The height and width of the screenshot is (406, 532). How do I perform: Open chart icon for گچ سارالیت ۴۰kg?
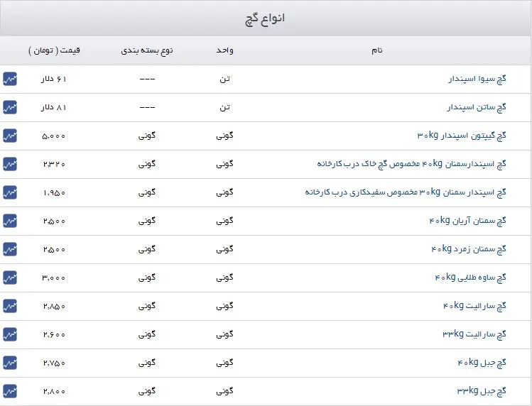10,307
